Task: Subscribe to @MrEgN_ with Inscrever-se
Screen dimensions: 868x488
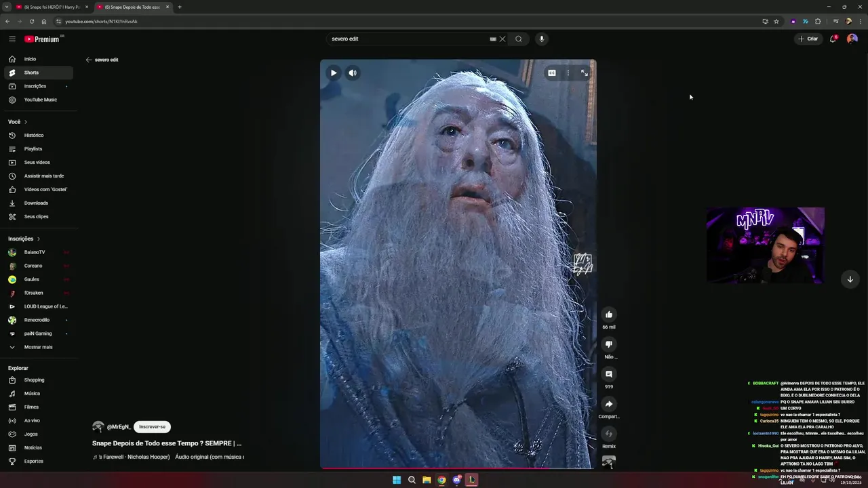Action: [152, 427]
